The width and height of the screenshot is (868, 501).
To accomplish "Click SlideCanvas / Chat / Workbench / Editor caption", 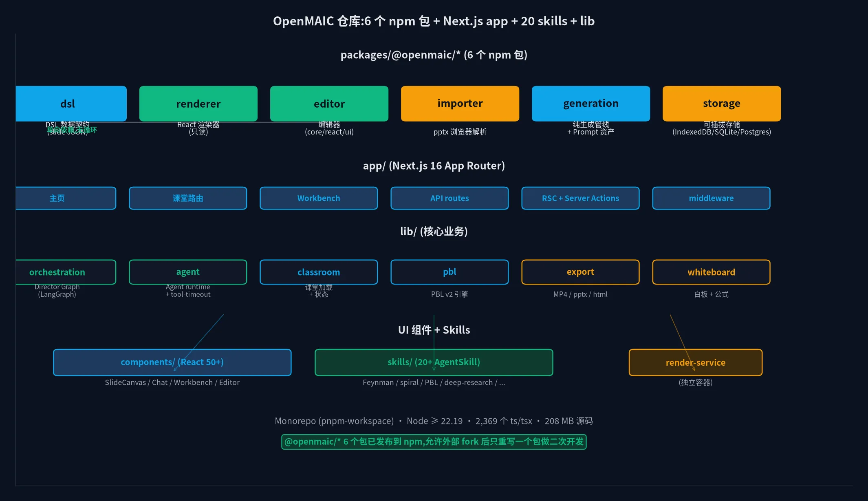I will [x=172, y=382].
